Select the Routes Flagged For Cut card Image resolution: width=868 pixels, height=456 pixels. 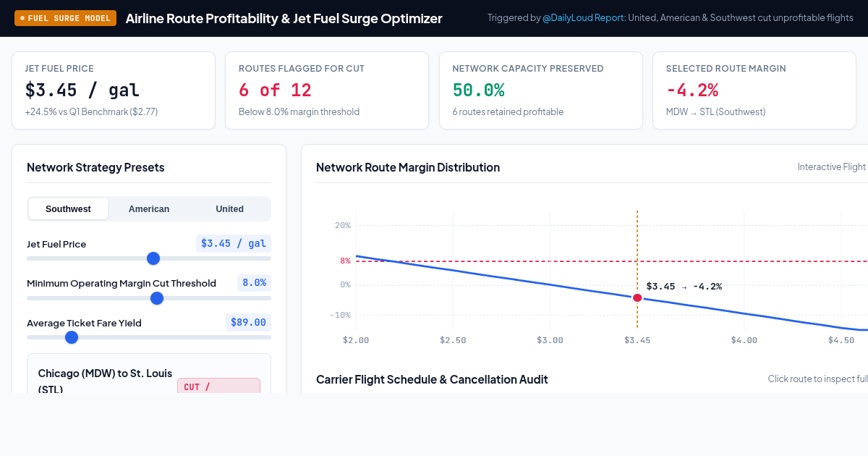(327, 90)
